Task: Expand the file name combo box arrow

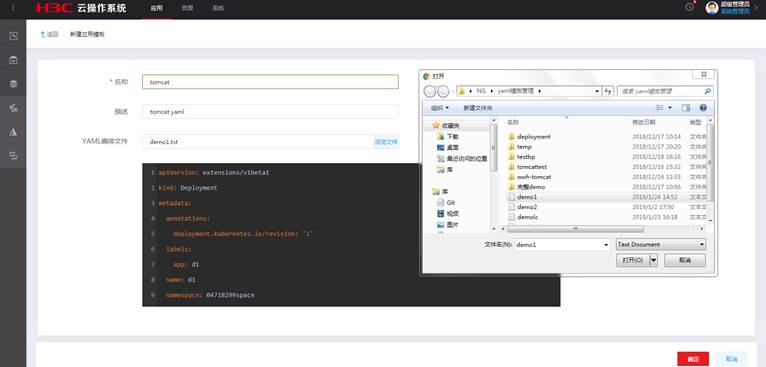Action: coord(606,244)
